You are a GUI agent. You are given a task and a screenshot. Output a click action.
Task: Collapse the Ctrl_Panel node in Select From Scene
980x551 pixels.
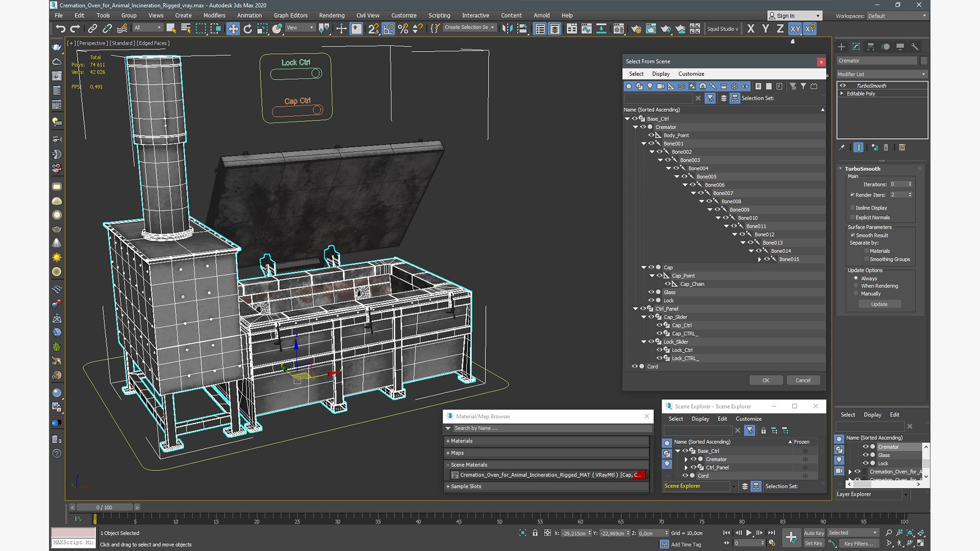(635, 309)
